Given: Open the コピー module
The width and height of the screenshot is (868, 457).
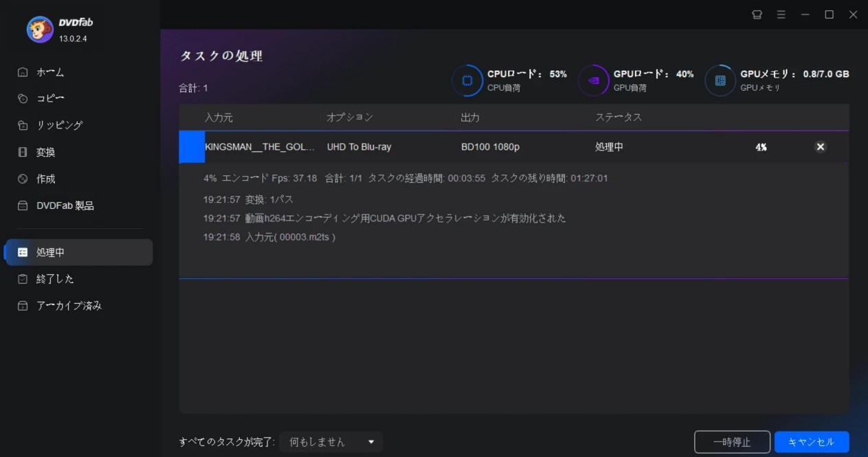Looking at the screenshot, I should click(x=50, y=99).
